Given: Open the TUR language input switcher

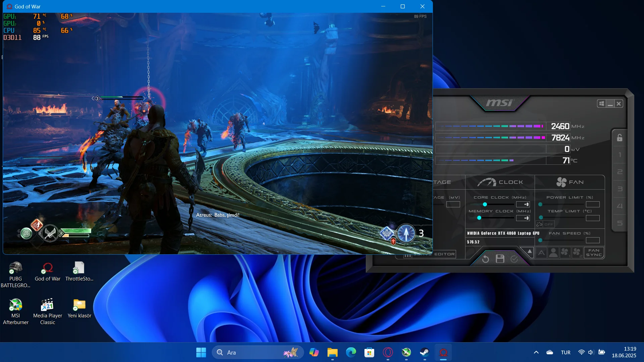Looking at the screenshot, I should [x=565, y=352].
